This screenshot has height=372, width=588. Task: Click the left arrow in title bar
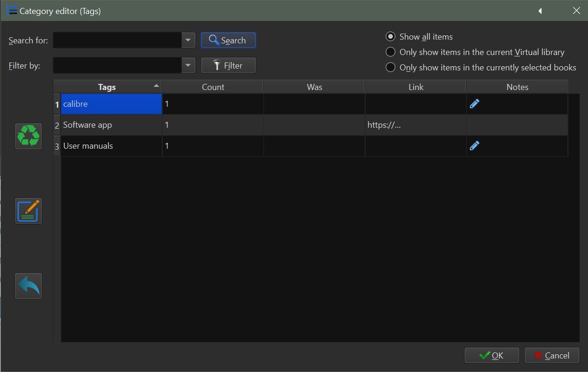tap(540, 11)
